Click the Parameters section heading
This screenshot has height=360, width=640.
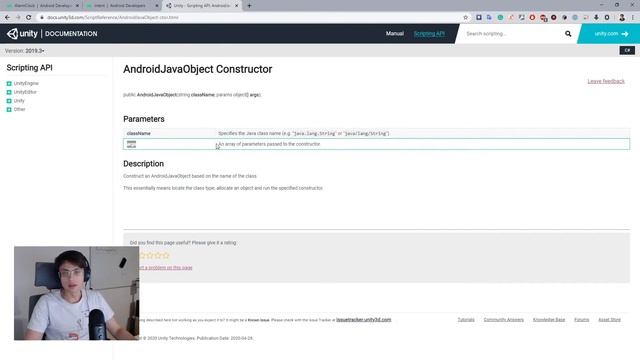point(144,119)
